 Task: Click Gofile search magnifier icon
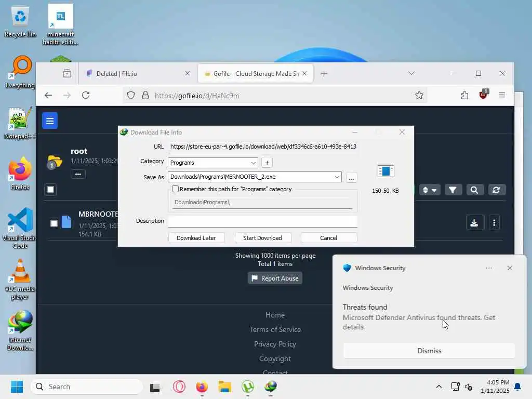coord(474,190)
